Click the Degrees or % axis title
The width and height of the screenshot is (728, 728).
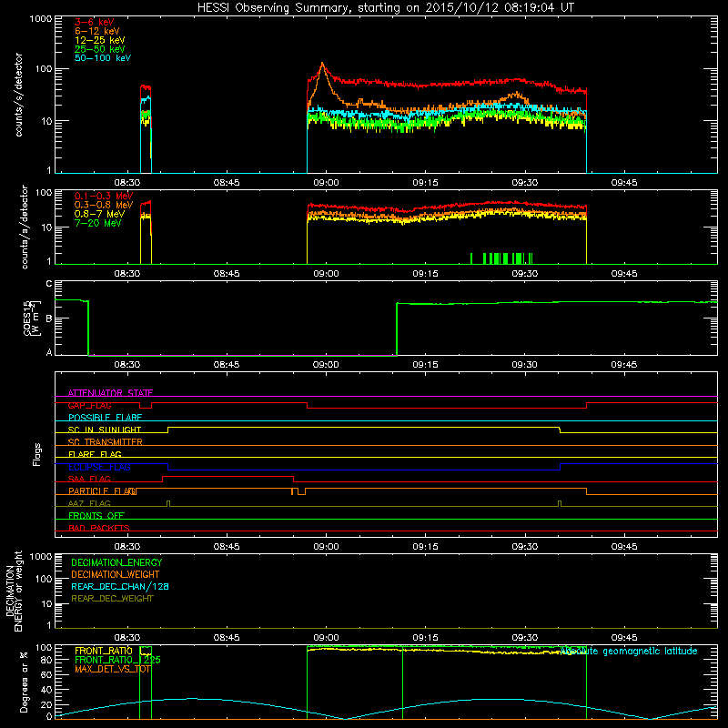click(24, 682)
